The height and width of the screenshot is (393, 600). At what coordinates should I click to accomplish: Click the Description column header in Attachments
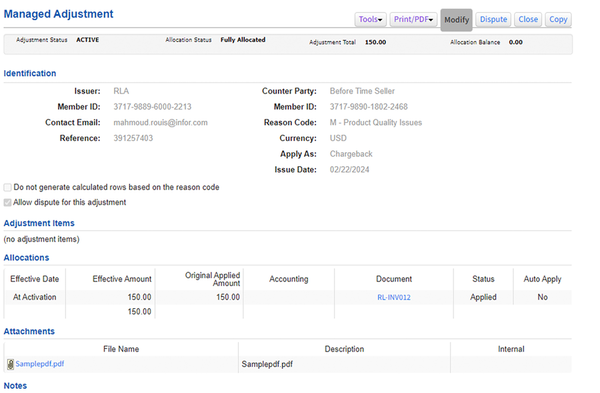[344, 349]
